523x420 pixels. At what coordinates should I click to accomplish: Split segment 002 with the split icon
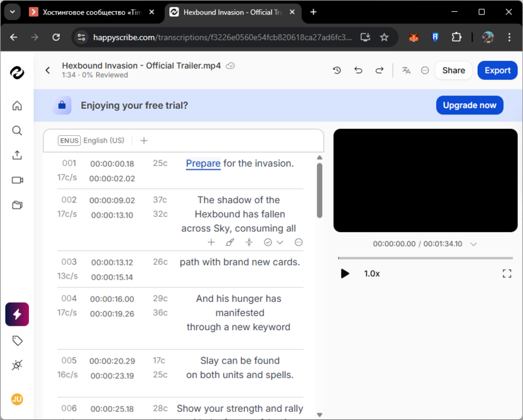(249, 242)
